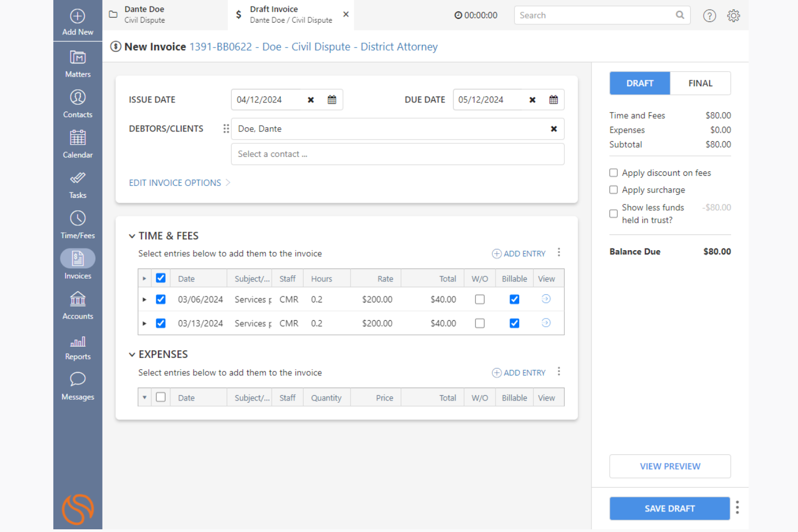The image size is (798, 532).
Task: Toggle Billable for 03/06/2024 entry
Action: (514, 299)
